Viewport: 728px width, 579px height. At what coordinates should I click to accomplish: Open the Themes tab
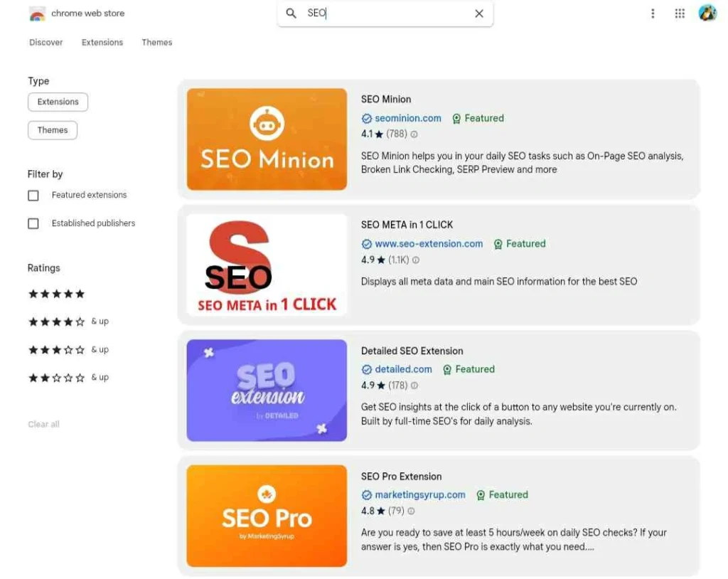click(157, 42)
